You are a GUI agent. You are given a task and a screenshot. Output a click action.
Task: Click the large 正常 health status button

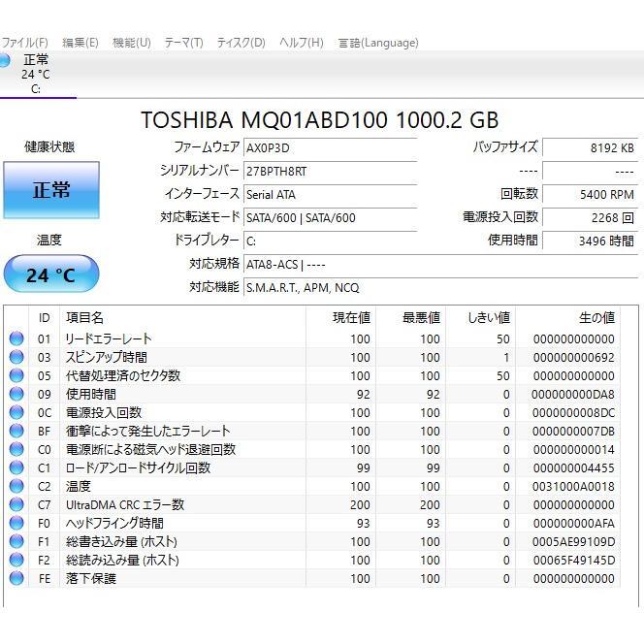click(x=51, y=190)
